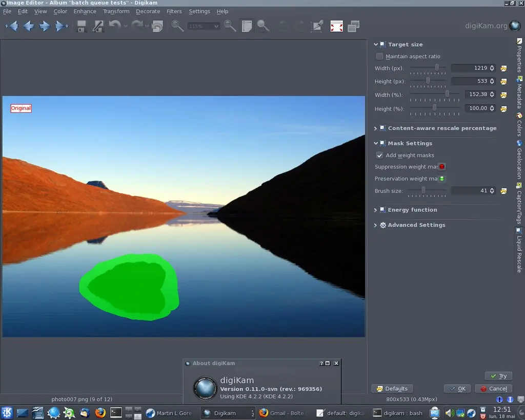Open the digikam : bash taskbar window
525x420 pixels.
click(399, 412)
